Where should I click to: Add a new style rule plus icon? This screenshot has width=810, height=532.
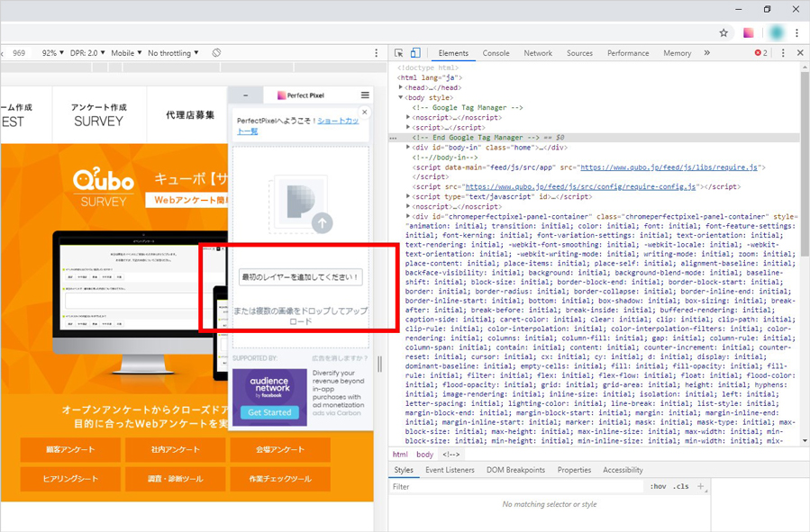coord(700,486)
